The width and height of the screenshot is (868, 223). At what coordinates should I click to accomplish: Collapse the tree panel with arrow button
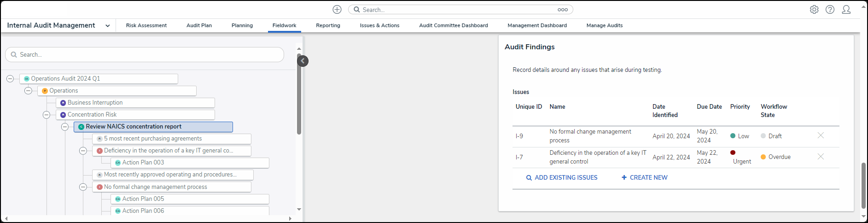pos(303,61)
